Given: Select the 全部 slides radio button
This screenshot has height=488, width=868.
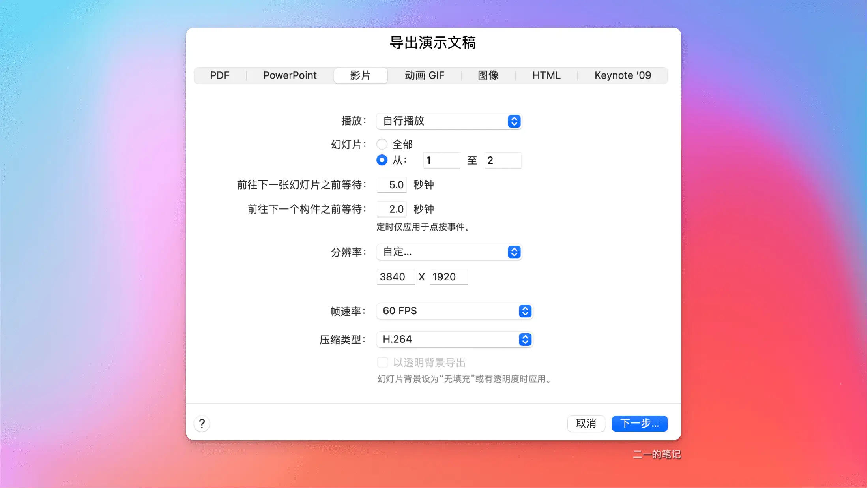Looking at the screenshot, I should (382, 144).
